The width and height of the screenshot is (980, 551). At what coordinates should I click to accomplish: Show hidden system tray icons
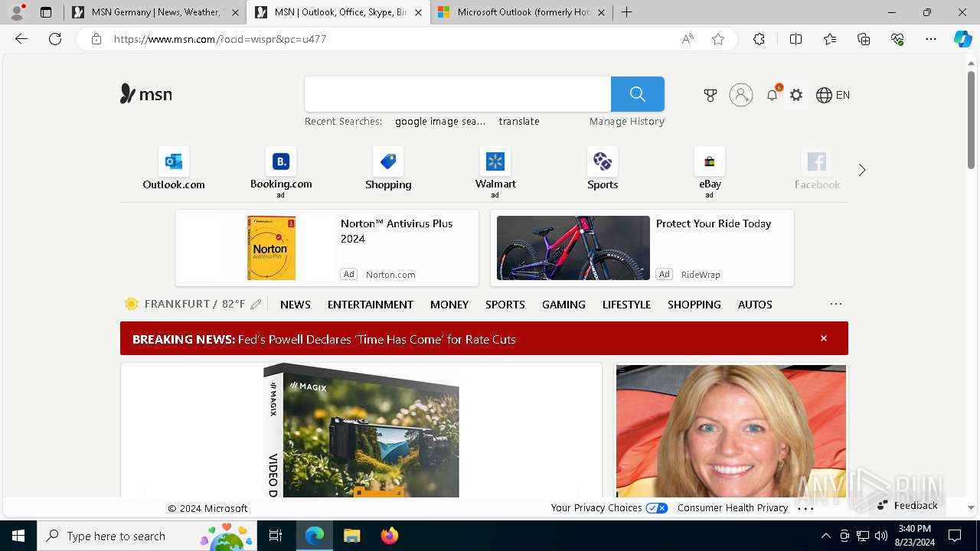[x=825, y=536]
